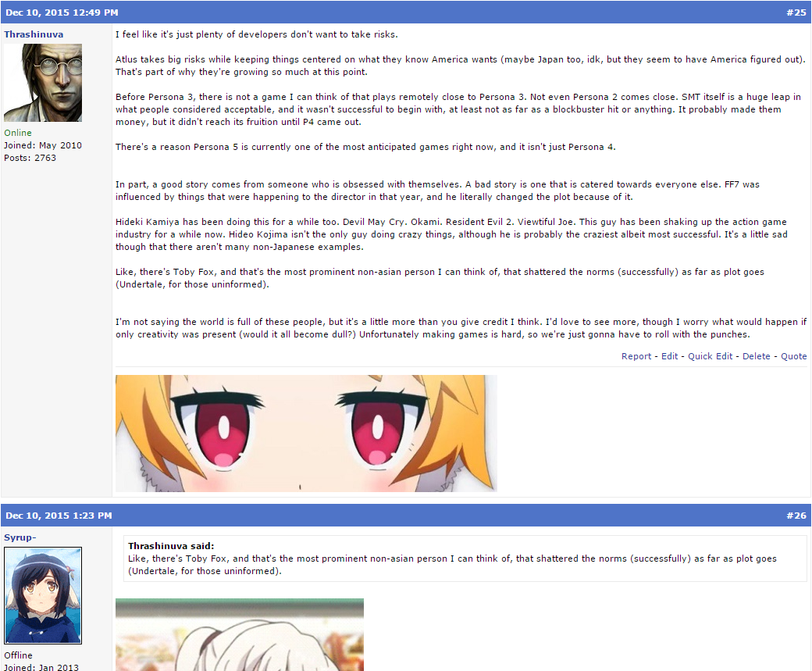
Task: Click Syrup-'s anime avatar image
Action: [x=43, y=595]
